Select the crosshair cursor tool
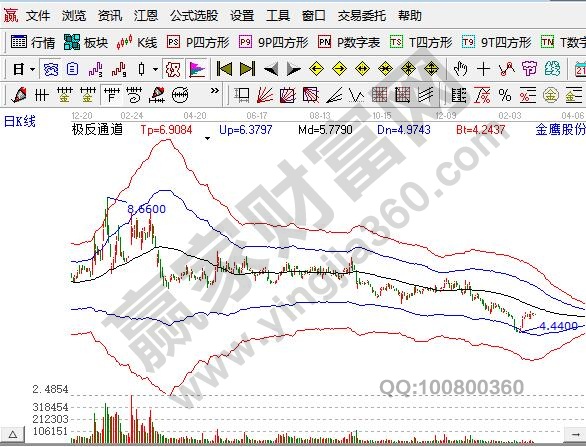Image resolution: width=586 pixels, height=447 pixels. click(x=483, y=69)
